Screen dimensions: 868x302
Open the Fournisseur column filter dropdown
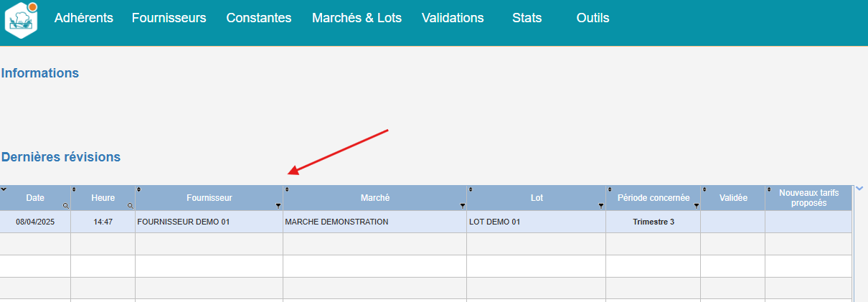click(278, 206)
